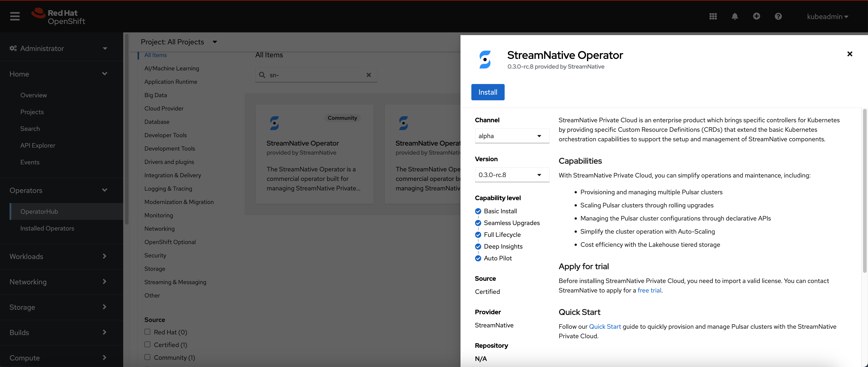Open the free trial link
The height and width of the screenshot is (367, 868).
pyautogui.click(x=649, y=290)
